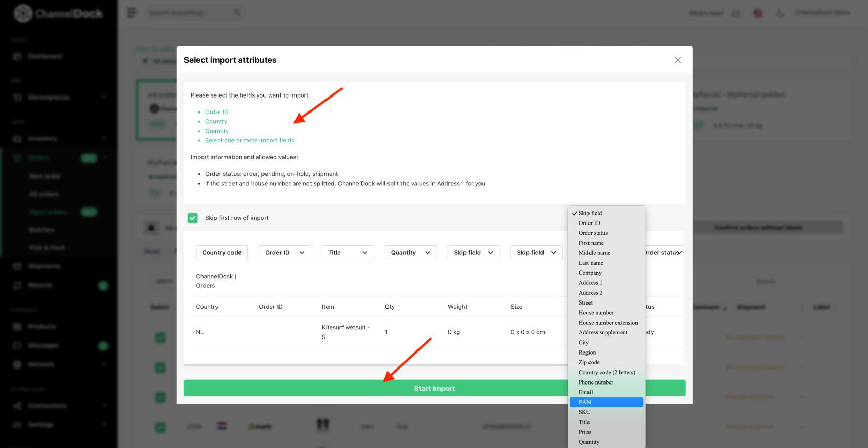
Task: Click the Settings icon in sidebar
Action: (x=17, y=424)
